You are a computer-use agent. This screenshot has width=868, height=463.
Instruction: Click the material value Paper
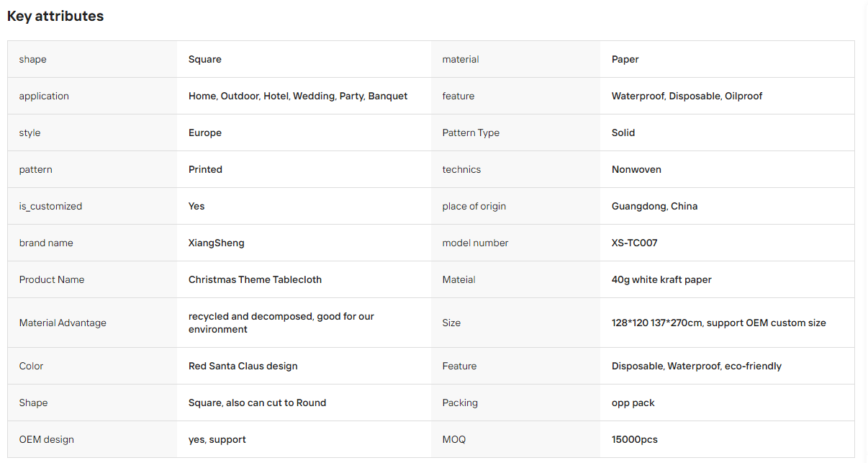point(625,59)
